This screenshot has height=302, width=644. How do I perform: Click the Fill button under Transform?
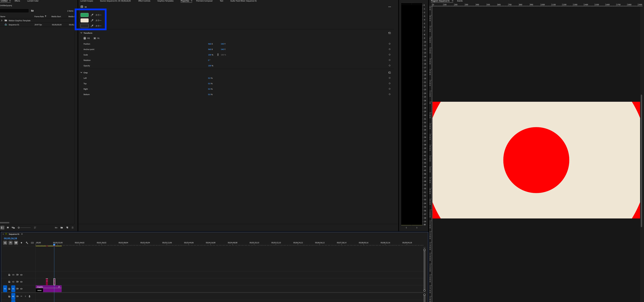coord(86,38)
